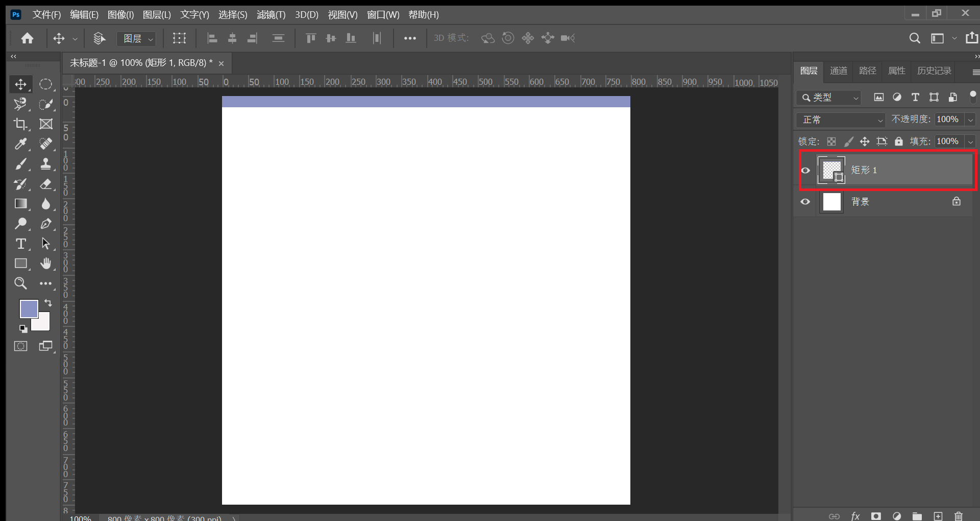Add a layer mask from panel bottom
The image size is (980, 521).
876,516
